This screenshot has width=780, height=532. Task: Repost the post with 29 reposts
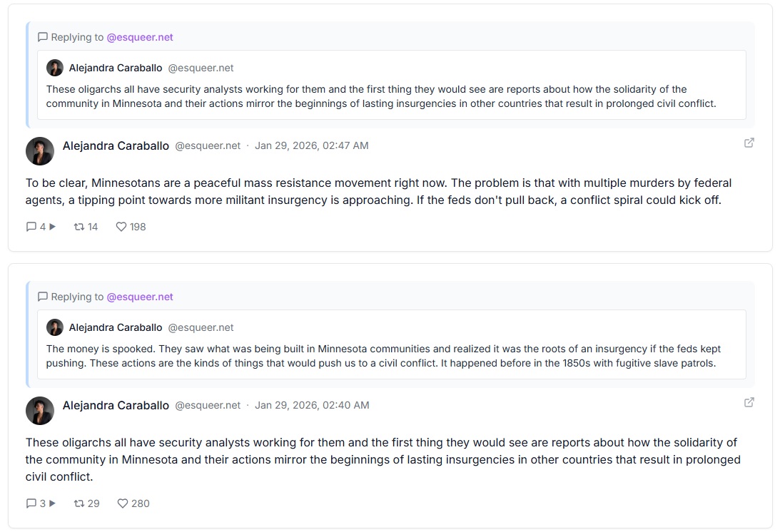[79, 503]
